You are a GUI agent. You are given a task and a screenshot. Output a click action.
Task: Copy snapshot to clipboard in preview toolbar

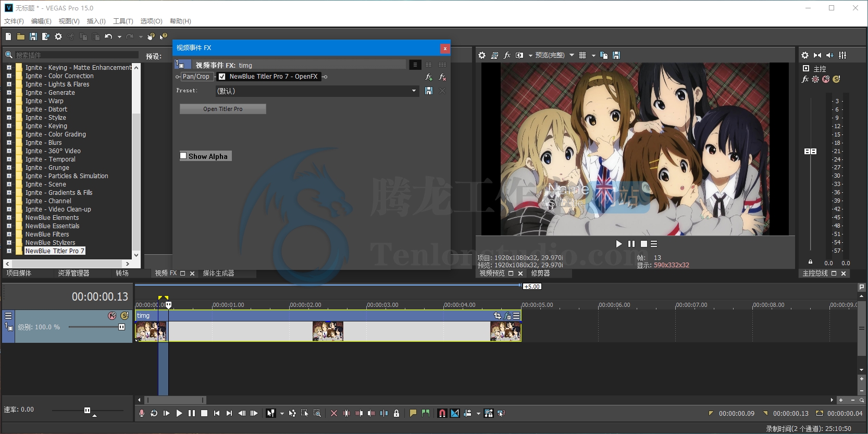(604, 55)
